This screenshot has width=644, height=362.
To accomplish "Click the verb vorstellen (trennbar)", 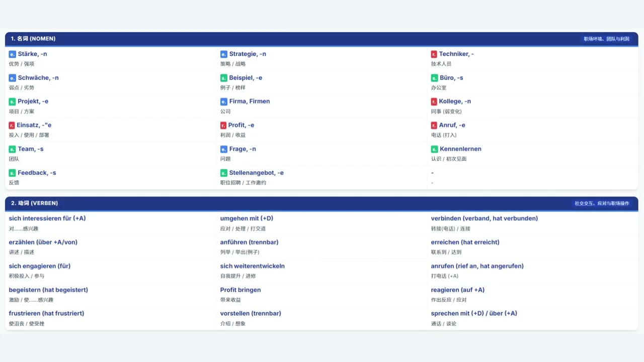I will click(251, 314).
